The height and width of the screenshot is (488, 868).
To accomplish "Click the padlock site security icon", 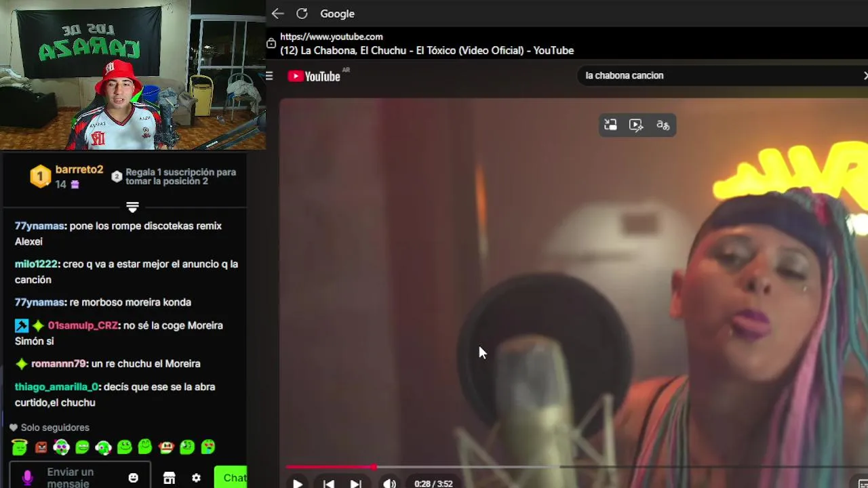I will tap(271, 43).
